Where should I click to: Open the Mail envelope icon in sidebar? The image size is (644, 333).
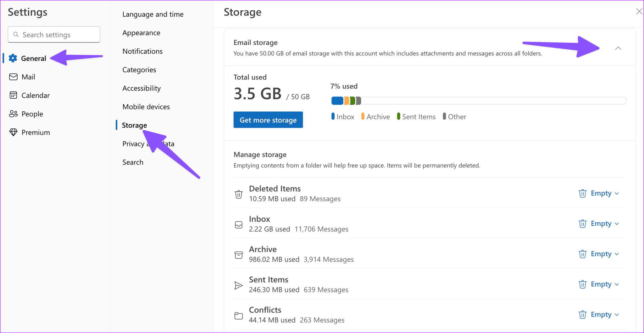(x=14, y=77)
